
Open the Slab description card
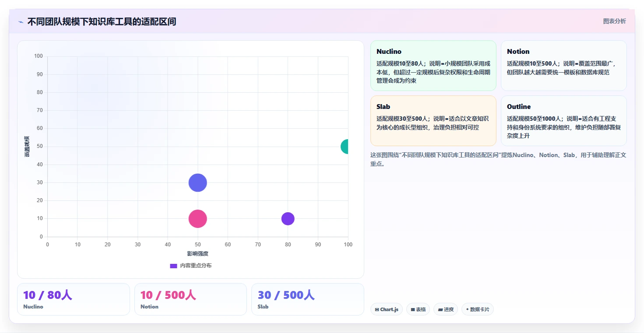coord(433,121)
